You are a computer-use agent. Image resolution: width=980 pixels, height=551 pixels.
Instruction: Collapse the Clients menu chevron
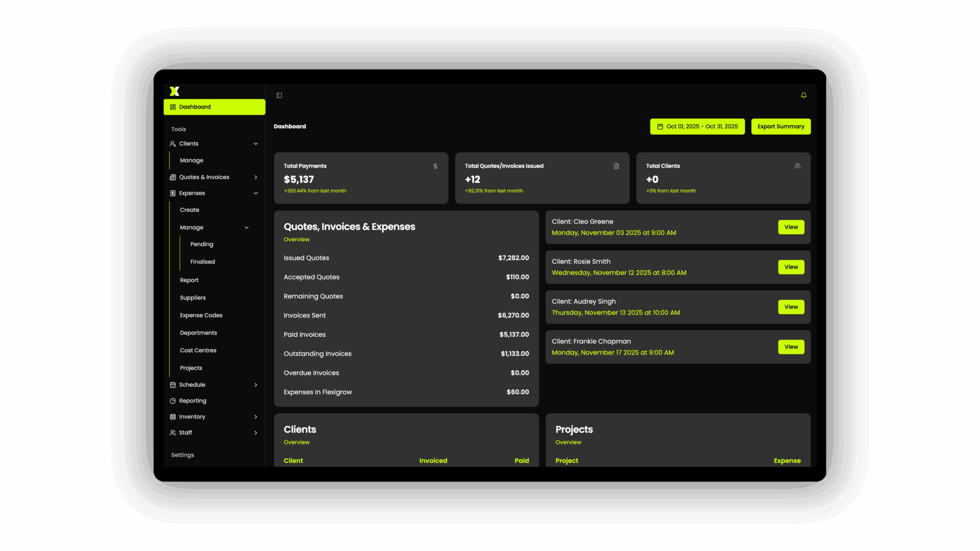point(256,144)
